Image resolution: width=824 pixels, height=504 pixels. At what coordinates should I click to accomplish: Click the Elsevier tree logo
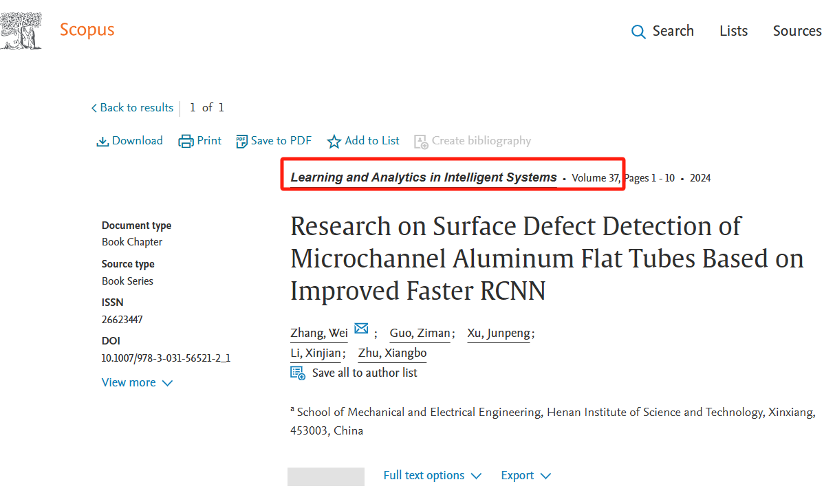click(x=21, y=31)
